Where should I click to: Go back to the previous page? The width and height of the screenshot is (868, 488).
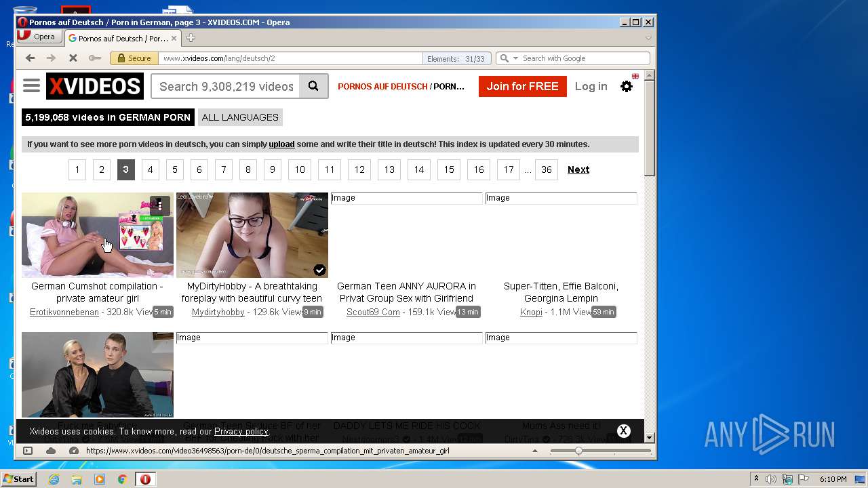[30, 58]
